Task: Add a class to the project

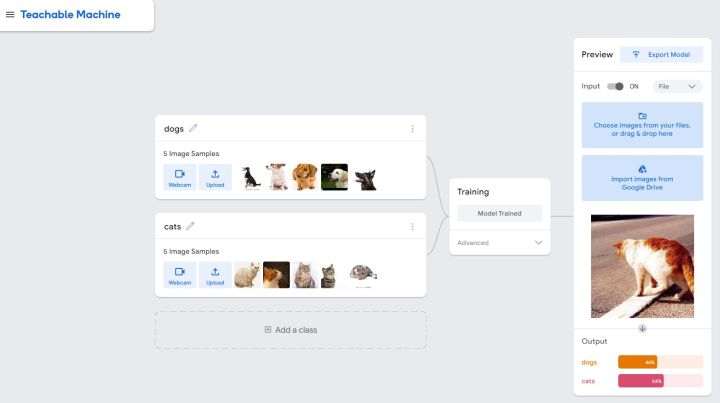Action: tap(291, 330)
